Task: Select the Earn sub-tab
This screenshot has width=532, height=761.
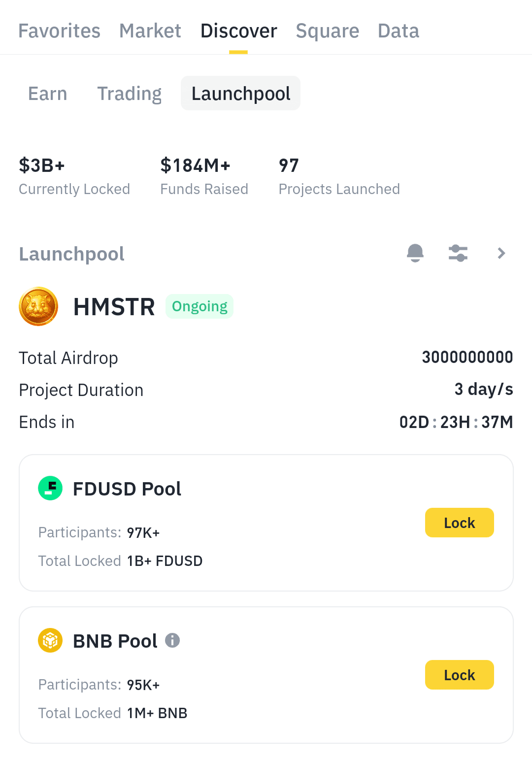Action: tap(48, 94)
